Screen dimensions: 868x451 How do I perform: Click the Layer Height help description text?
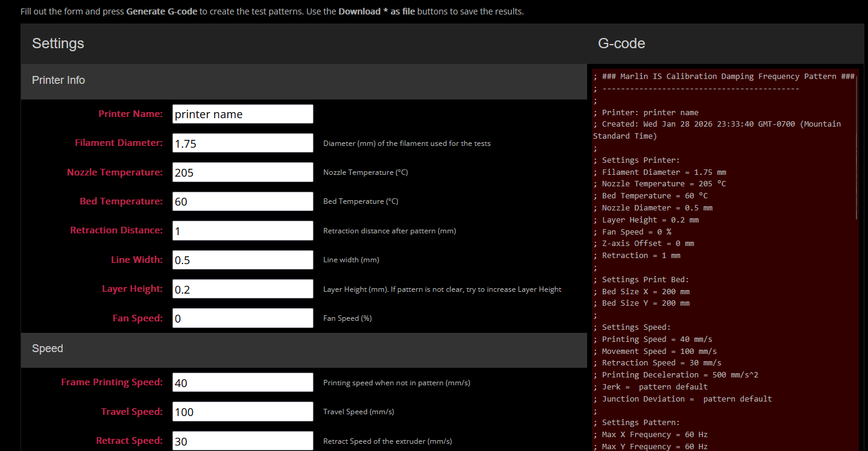[x=442, y=289]
